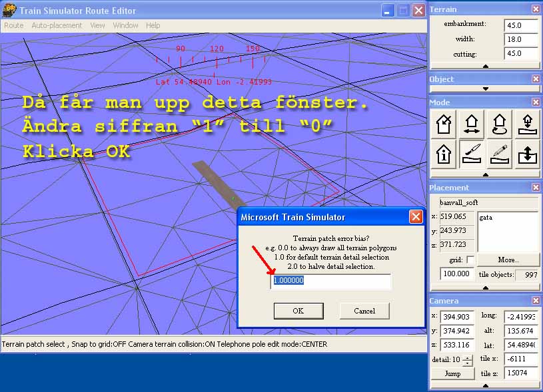This screenshot has width=543, height=392.
Task: Click the Jump button in Camera
Action: point(452,373)
